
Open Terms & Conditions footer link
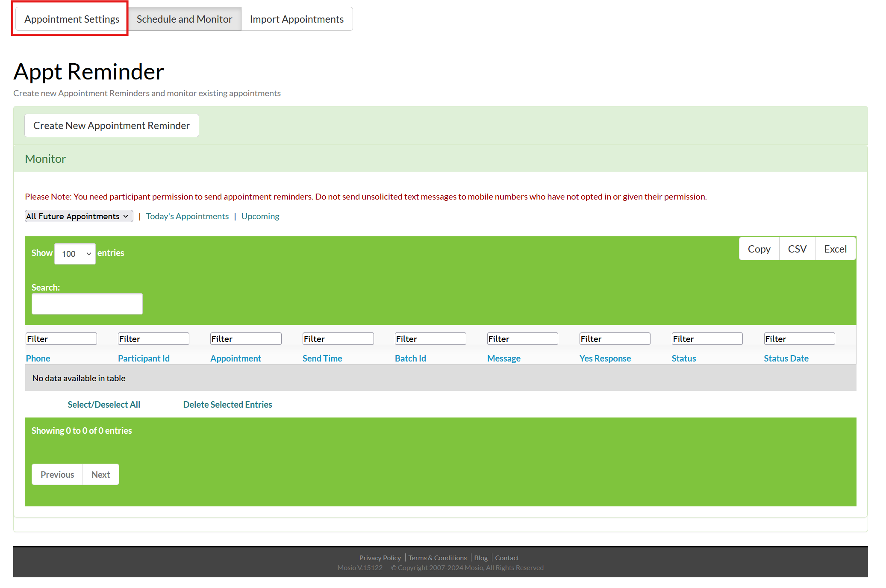pos(437,558)
